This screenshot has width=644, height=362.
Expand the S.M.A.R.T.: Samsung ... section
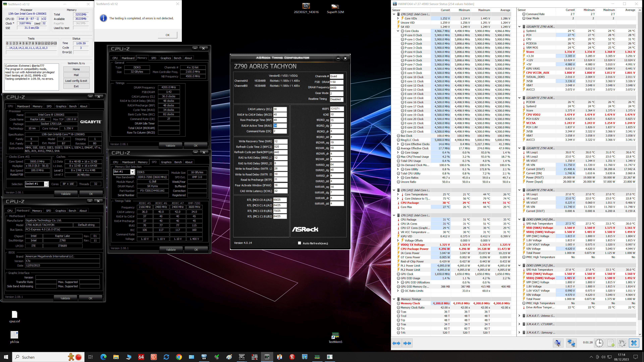click(x=520, y=333)
